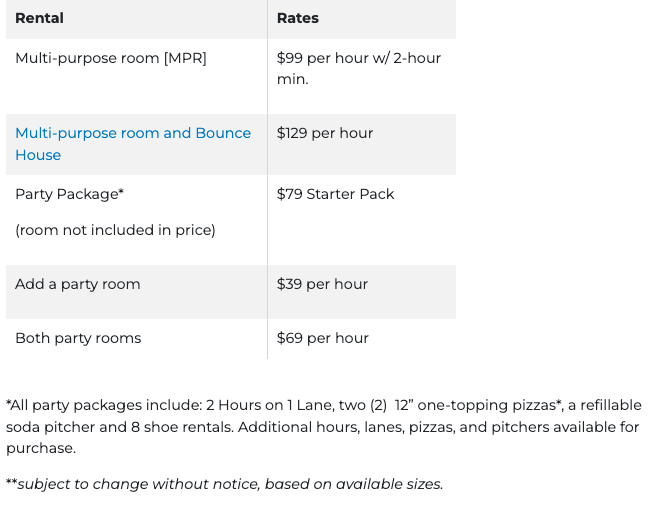Screen dimensions: 660x505
Task: Click the $79 Starter Pack cell
Action: [x=336, y=194]
